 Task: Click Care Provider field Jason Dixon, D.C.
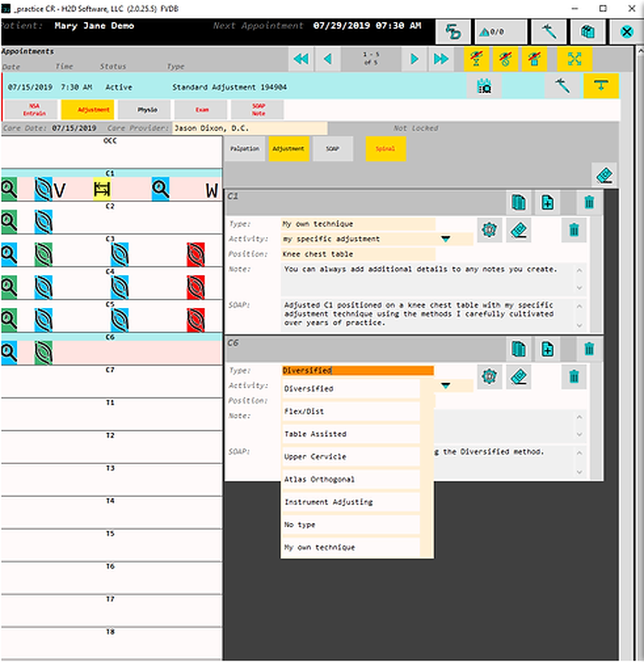[x=250, y=128]
